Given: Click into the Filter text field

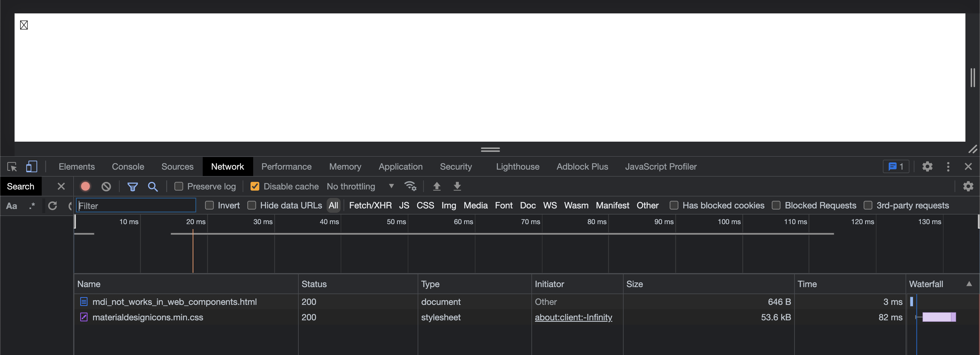Looking at the screenshot, I should [x=136, y=206].
